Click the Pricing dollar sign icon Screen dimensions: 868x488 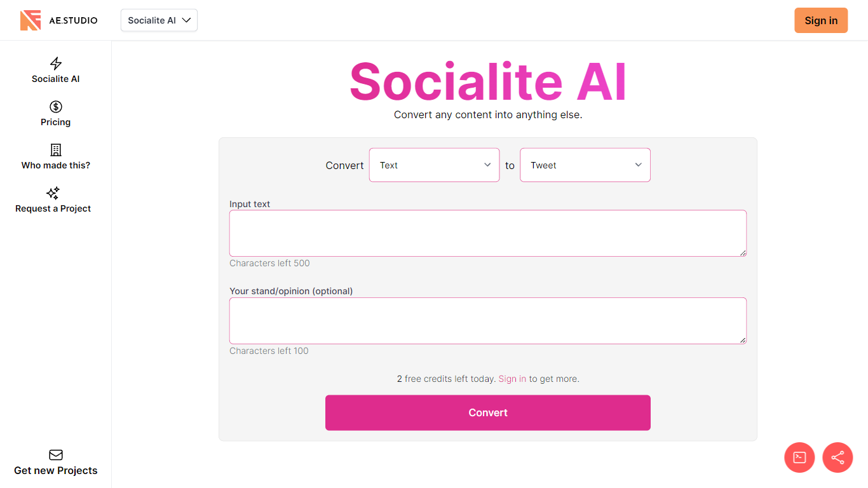[56, 107]
